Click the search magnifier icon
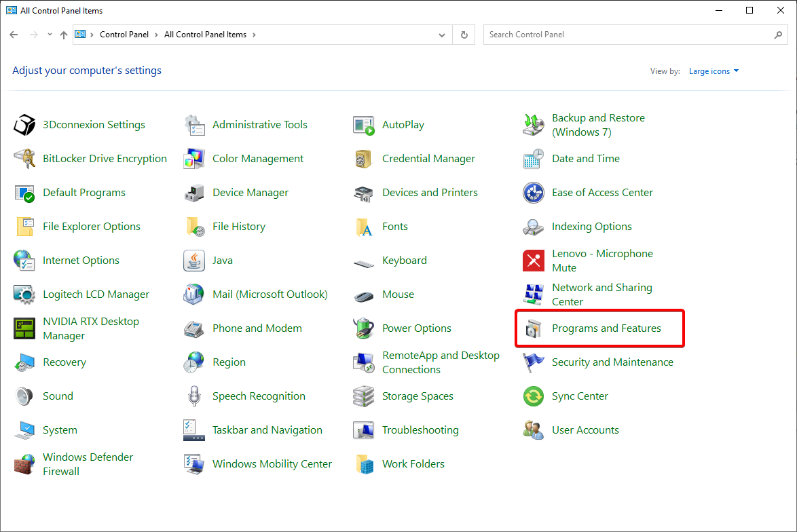 (x=778, y=35)
